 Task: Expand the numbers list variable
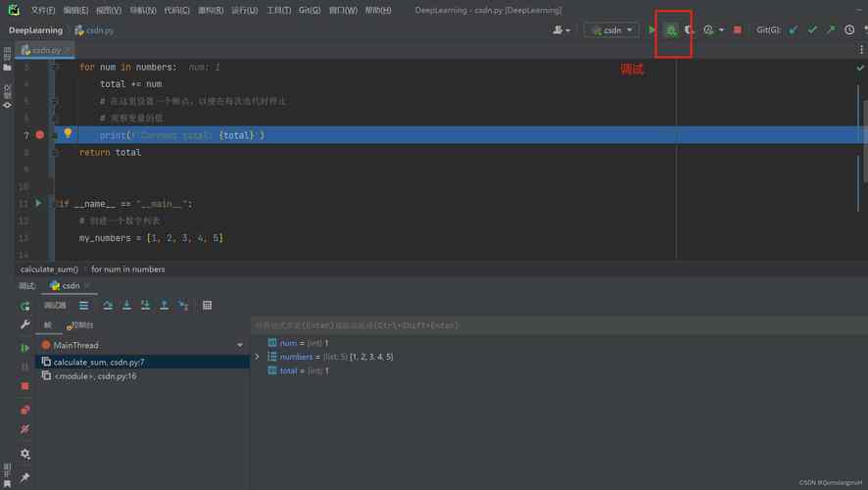pos(258,357)
